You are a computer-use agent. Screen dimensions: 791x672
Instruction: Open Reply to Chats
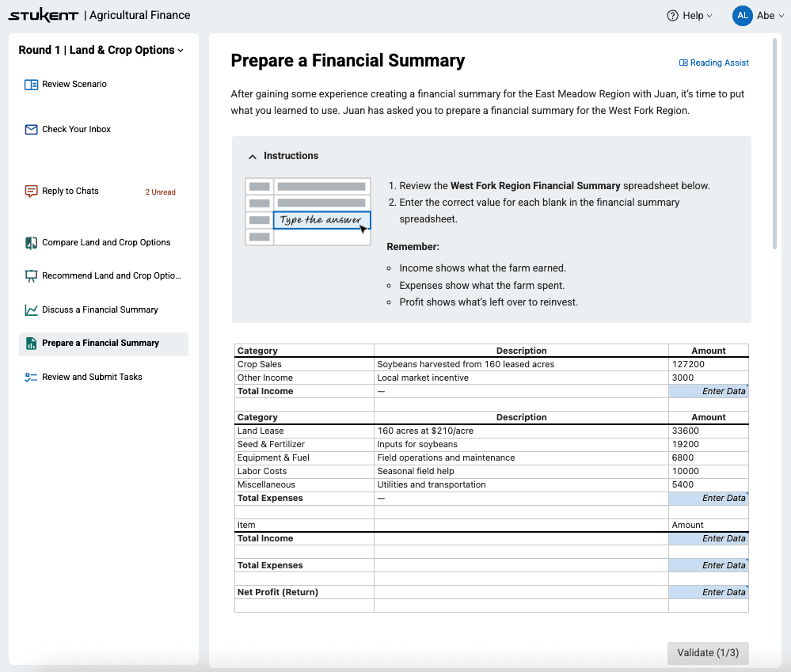(70, 191)
